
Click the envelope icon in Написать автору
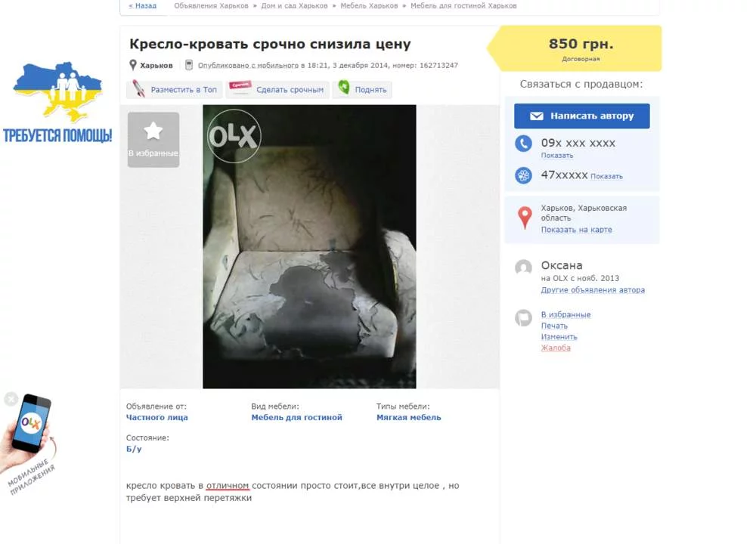(537, 116)
